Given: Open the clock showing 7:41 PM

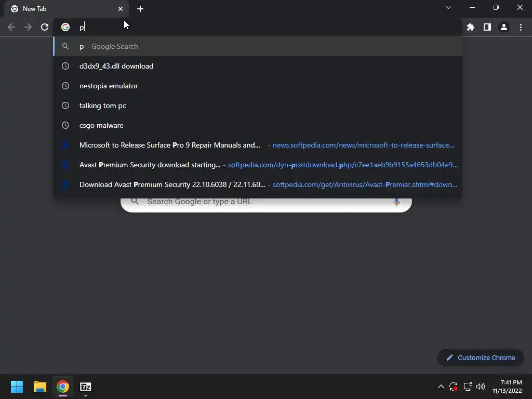Looking at the screenshot, I should click(507, 387).
